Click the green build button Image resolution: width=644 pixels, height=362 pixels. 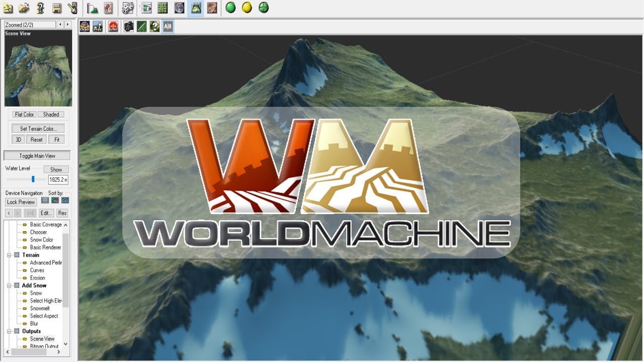[230, 8]
